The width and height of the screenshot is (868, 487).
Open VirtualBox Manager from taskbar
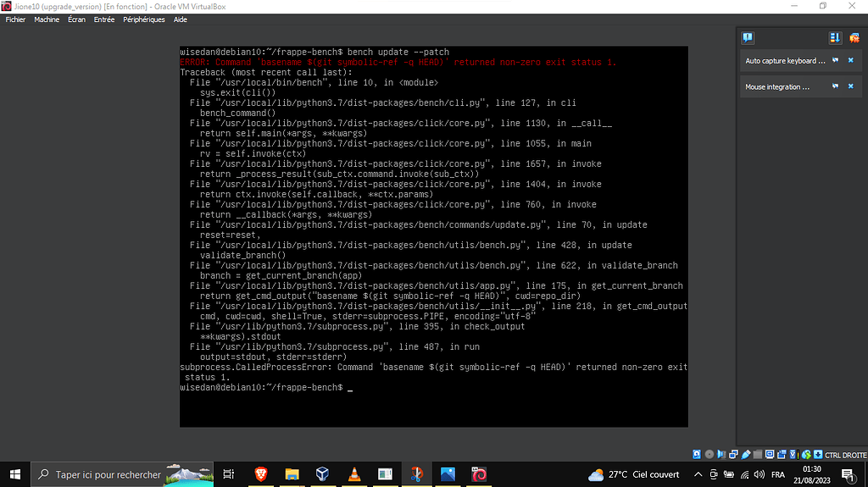[x=323, y=474]
